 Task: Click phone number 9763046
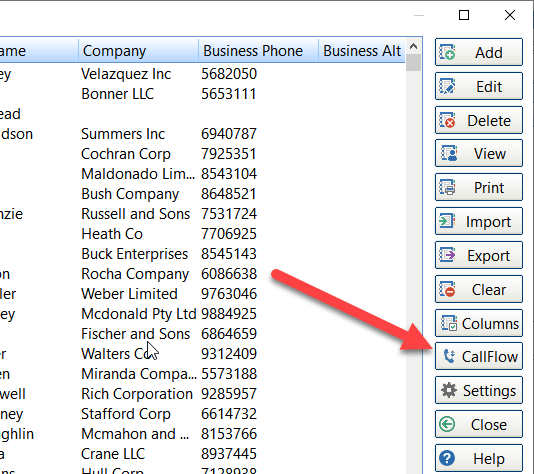tap(229, 294)
